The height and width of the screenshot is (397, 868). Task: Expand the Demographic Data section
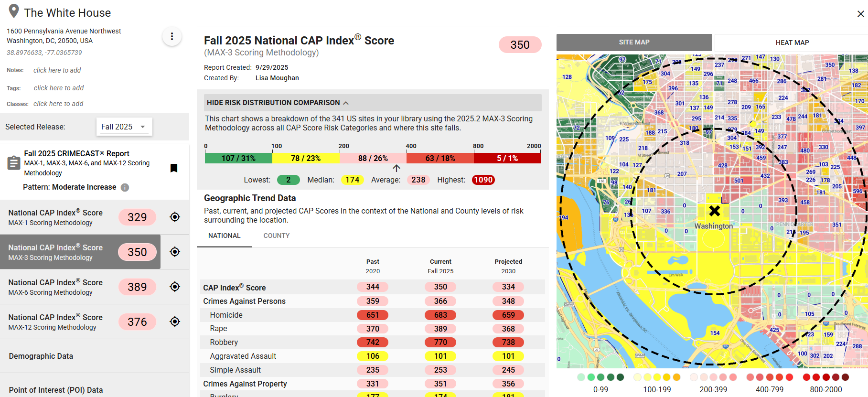[x=41, y=356]
